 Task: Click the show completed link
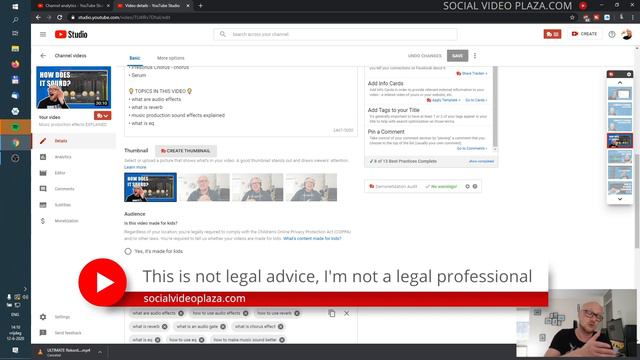click(481, 161)
